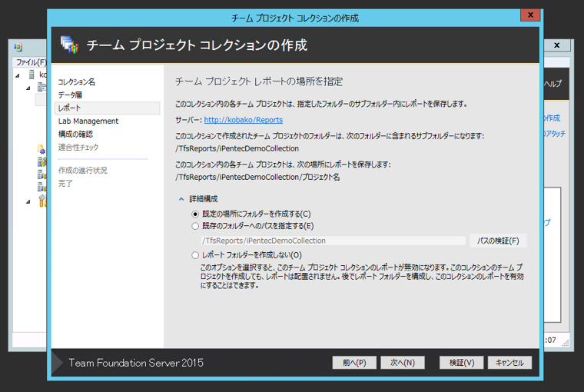This screenshot has height=392, width=584.
Task: Select do not create report folder radio
Action: click(195, 255)
